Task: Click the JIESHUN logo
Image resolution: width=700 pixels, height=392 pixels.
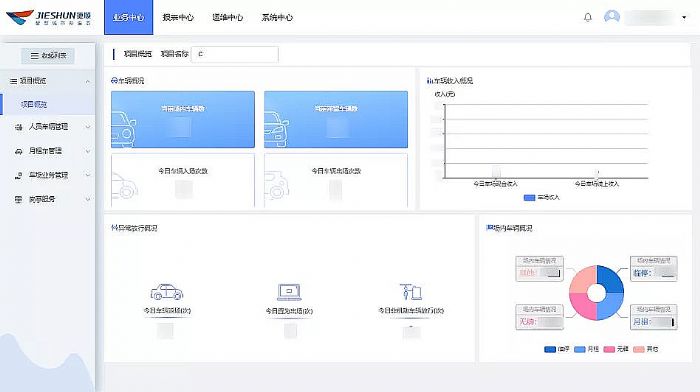Action: (x=48, y=17)
